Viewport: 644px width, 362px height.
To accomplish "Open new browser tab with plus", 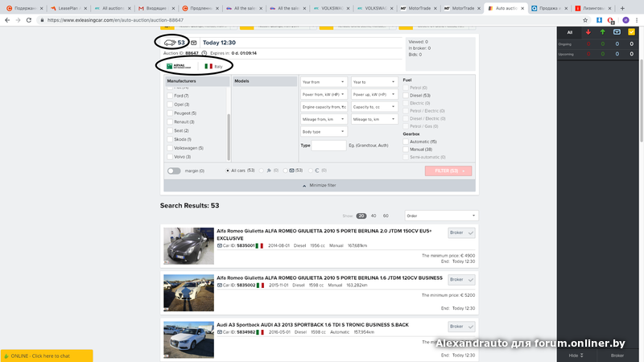I will [622, 8].
